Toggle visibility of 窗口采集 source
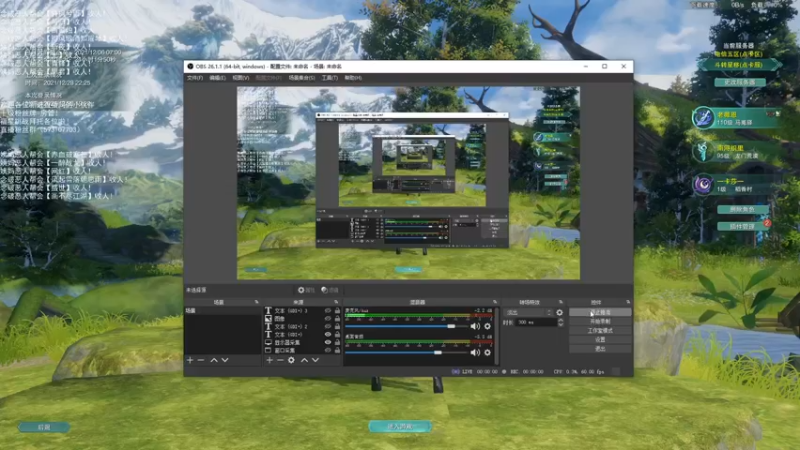This screenshot has width=800, height=450. (328, 351)
